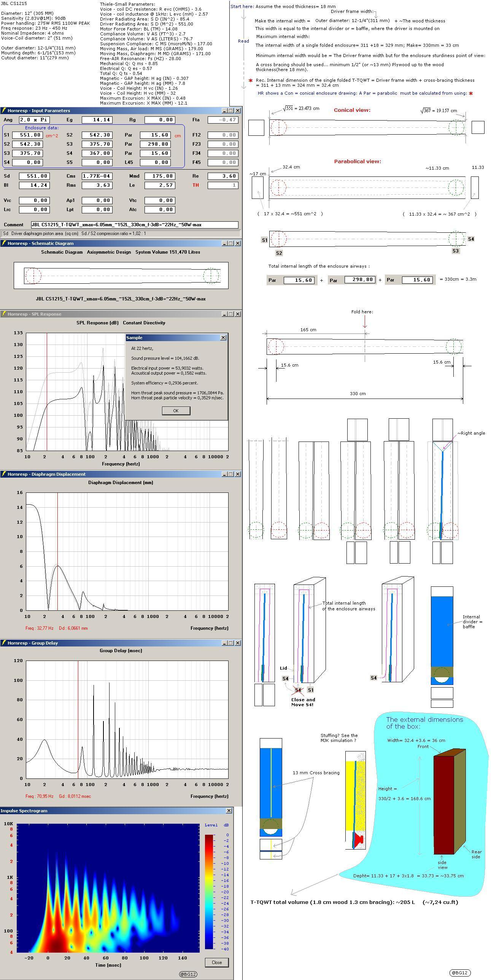
Task: Select the F23 field
Action: coord(222,144)
